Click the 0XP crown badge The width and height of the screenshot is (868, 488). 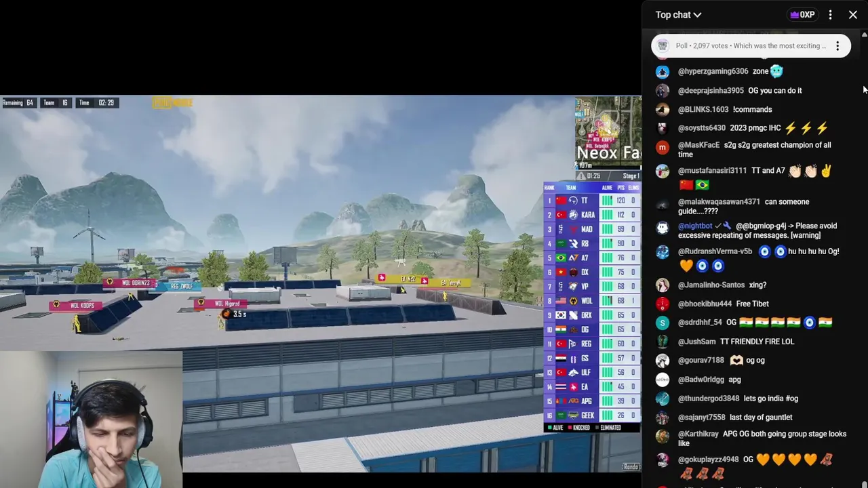803,15
